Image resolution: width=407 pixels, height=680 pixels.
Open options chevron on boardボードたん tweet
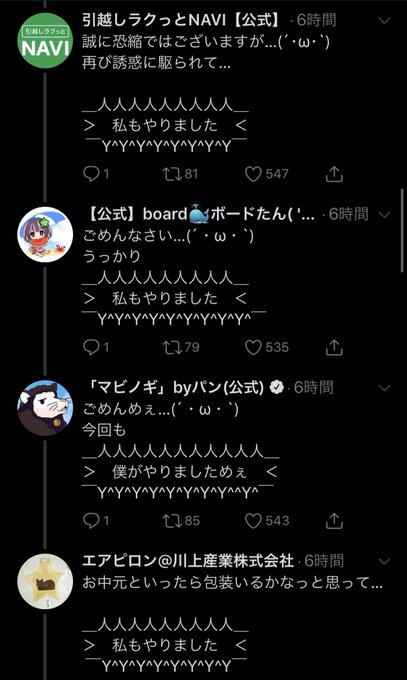tap(384, 214)
